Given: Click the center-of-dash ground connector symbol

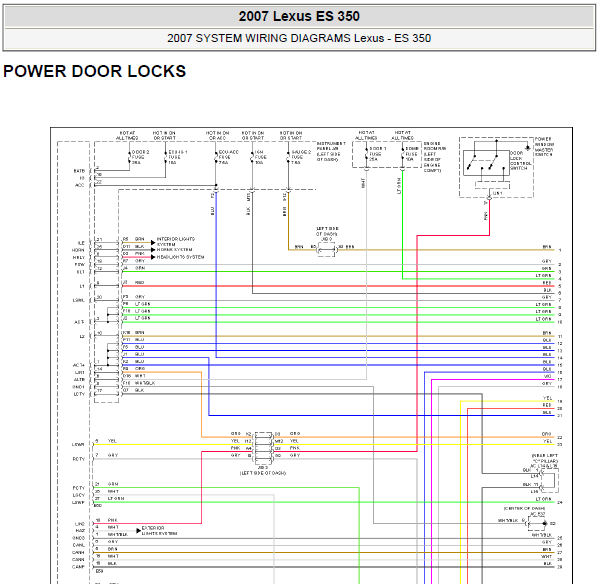Looking at the screenshot, I should click(537, 523).
